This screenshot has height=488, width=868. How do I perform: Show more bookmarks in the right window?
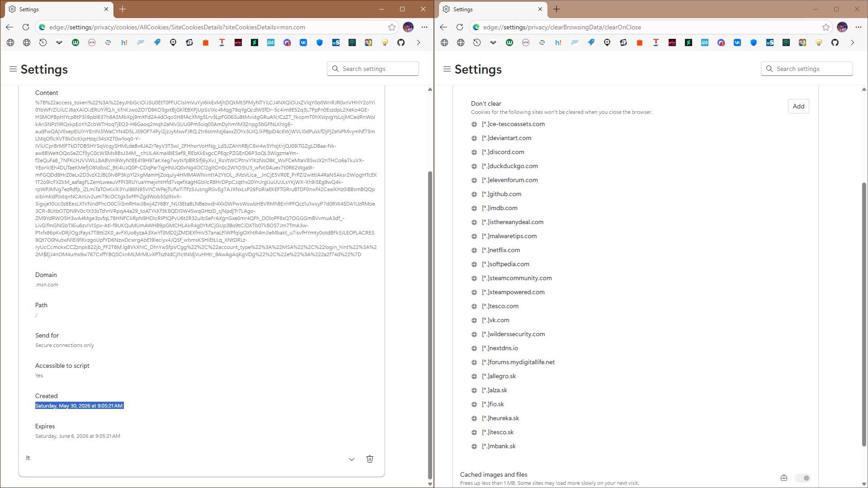click(x=852, y=42)
